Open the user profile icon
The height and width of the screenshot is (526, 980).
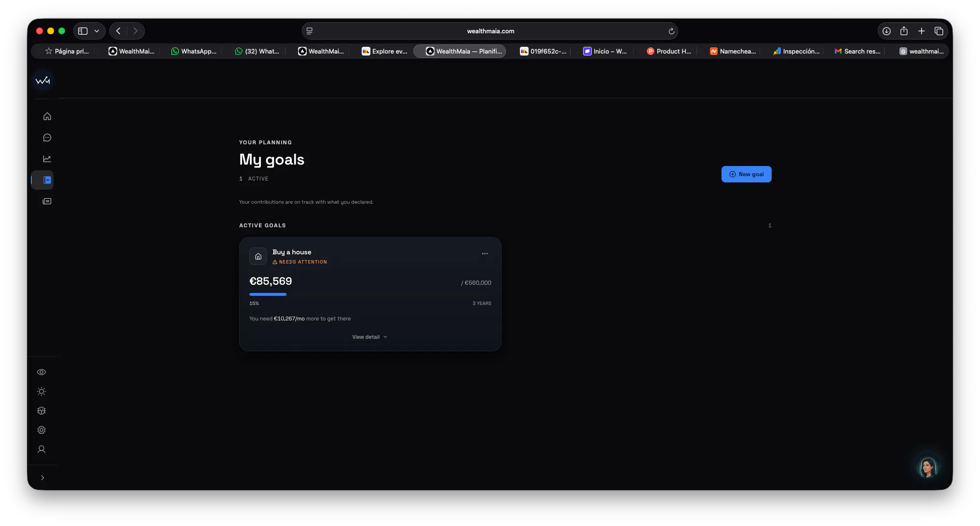41,449
